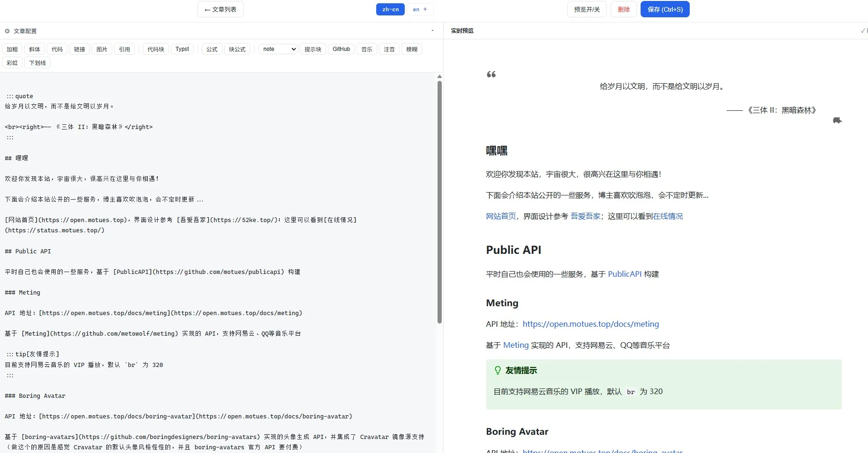
Task: Insert a 引用 quote block
Action: [x=124, y=49]
